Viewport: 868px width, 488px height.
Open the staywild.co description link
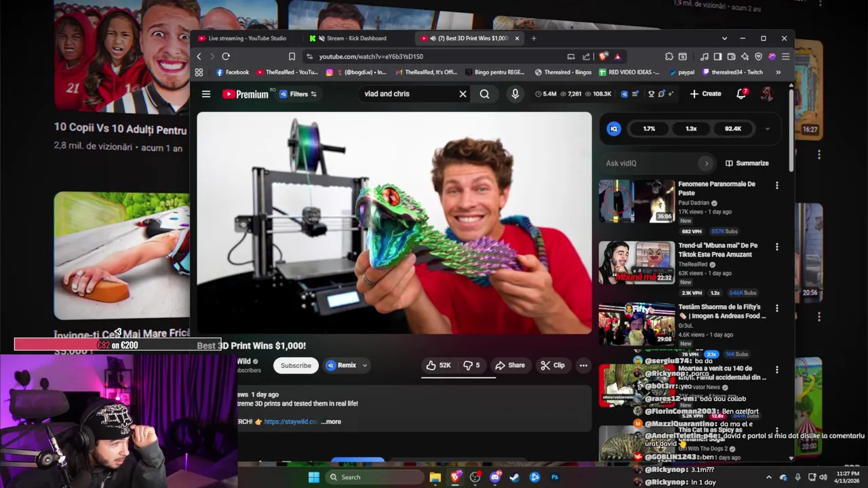click(291, 422)
